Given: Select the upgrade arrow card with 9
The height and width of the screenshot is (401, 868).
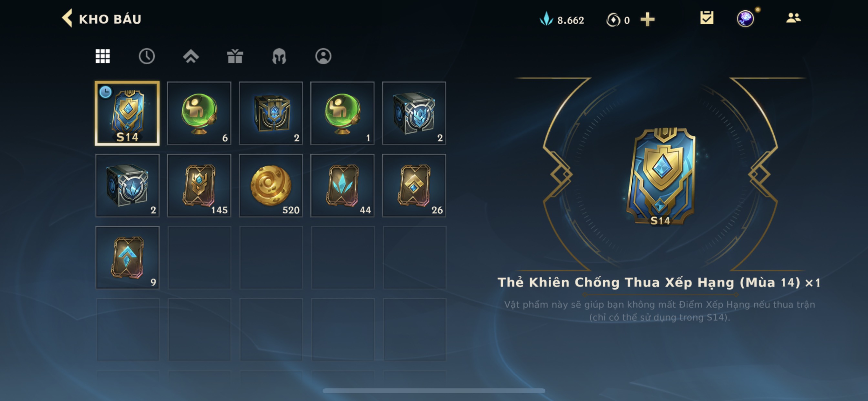Looking at the screenshot, I should click(127, 257).
